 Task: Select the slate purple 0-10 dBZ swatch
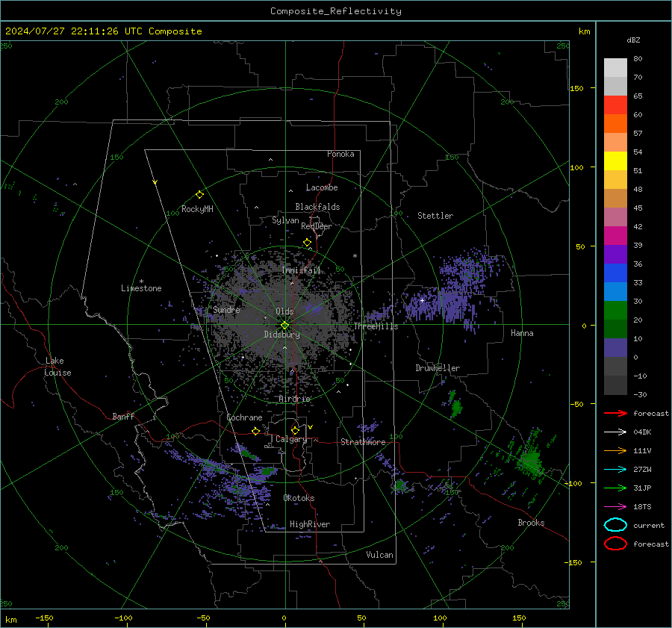(x=615, y=348)
